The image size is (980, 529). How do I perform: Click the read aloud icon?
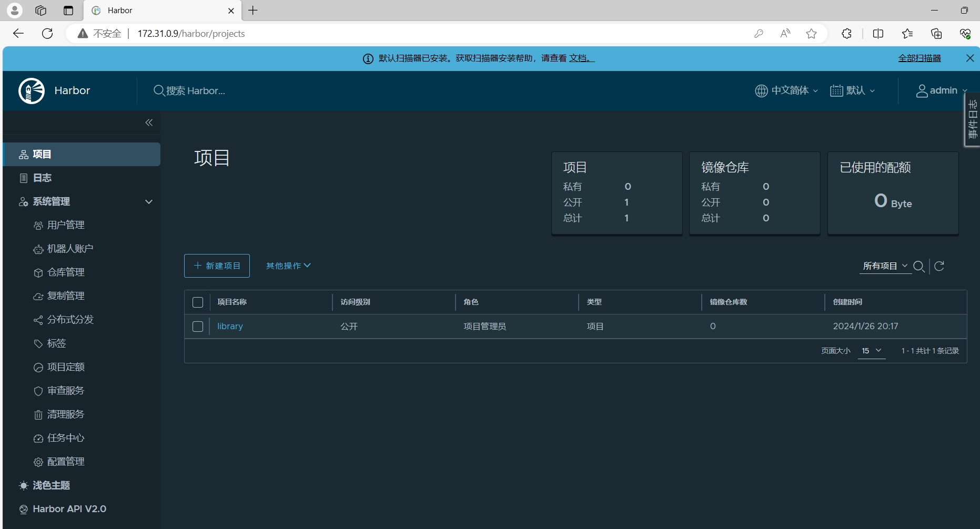tap(785, 34)
